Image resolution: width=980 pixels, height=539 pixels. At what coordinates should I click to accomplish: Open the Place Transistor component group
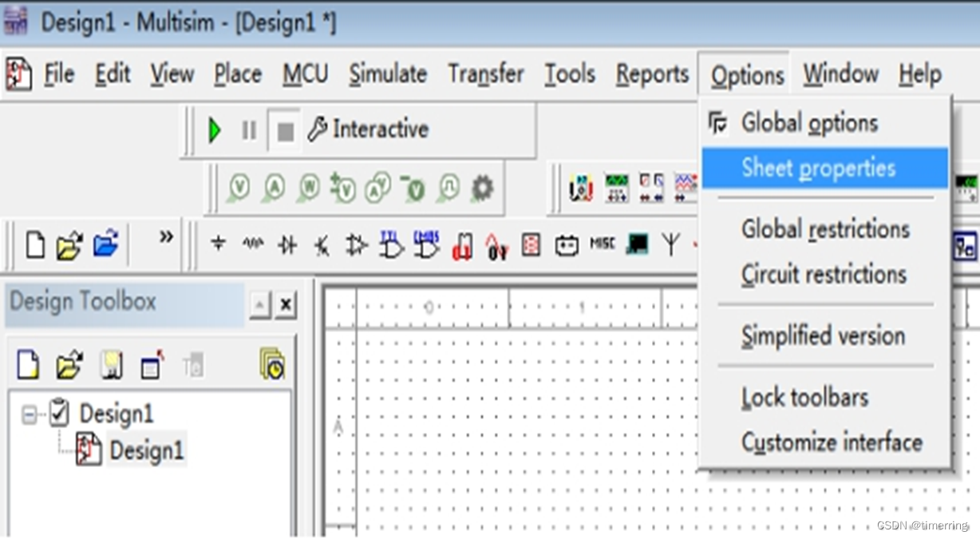(322, 245)
